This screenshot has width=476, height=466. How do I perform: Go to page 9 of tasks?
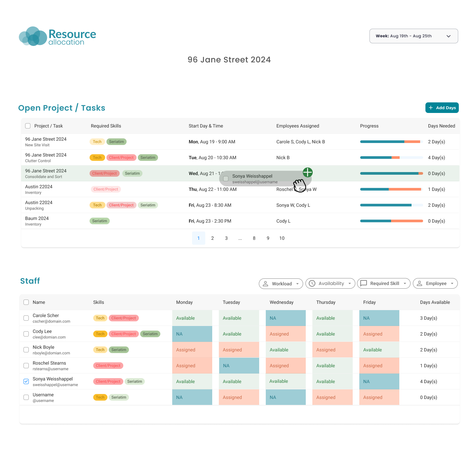tap(268, 238)
